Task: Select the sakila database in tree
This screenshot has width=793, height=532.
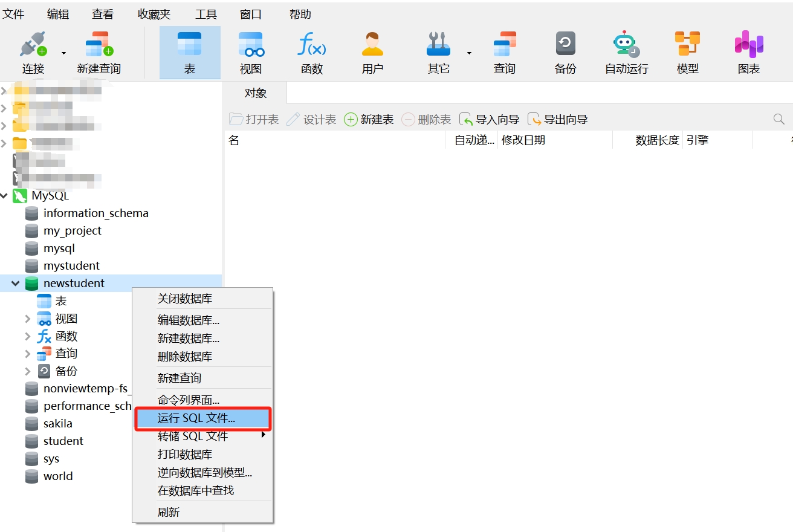Action: (57, 423)
